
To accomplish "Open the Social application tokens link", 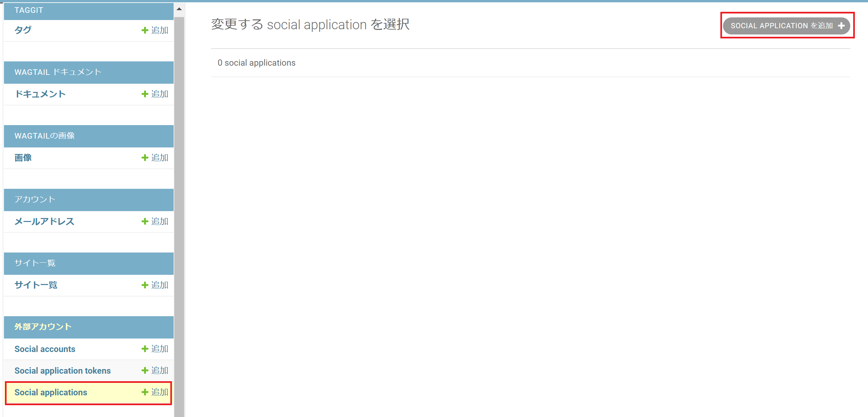I will point(62,371).
